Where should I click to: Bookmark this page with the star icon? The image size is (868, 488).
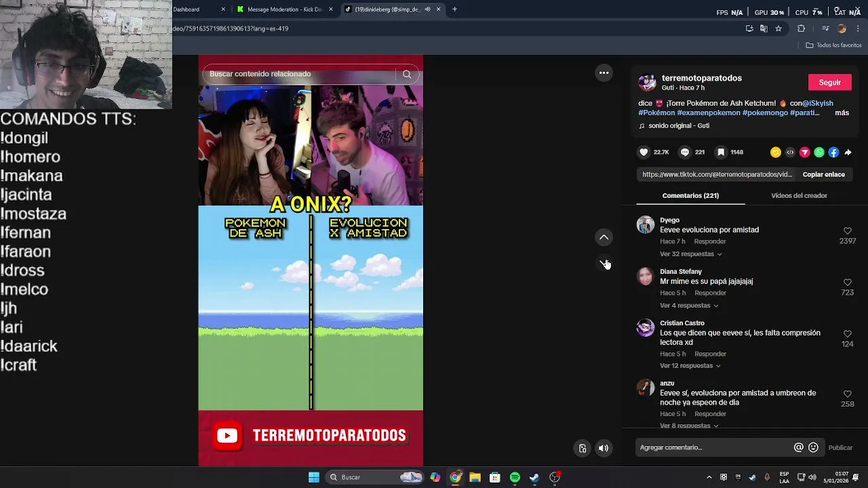pyautogui.click(x=778, y=28)
